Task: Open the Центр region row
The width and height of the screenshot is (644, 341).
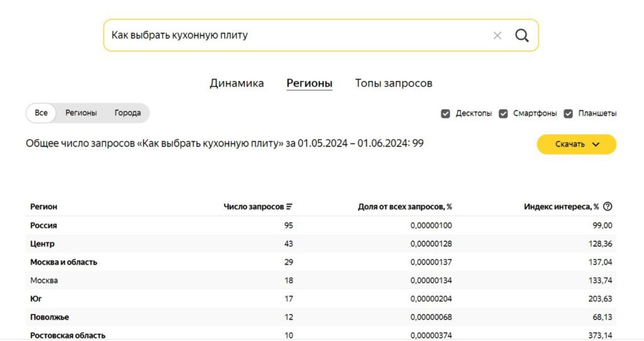Action: 321,244
